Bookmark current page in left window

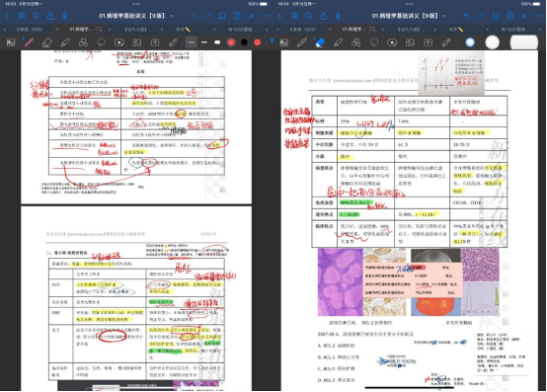pyautogui.click(x=222, y=16)
